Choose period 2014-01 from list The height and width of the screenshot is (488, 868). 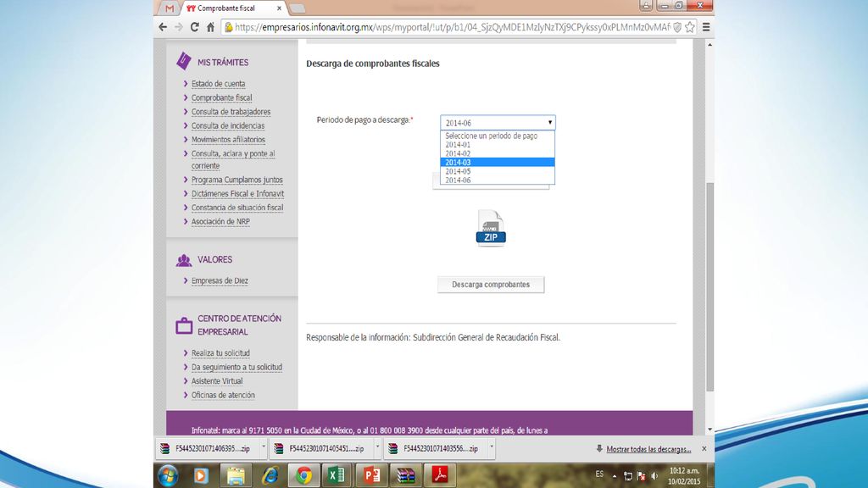(x=497, y=144)
